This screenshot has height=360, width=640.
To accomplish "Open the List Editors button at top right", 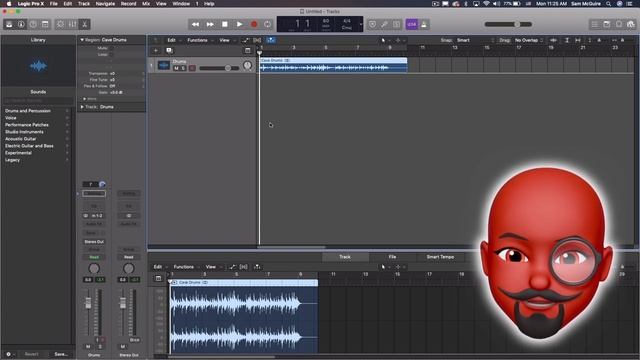I will pos(595,24).
